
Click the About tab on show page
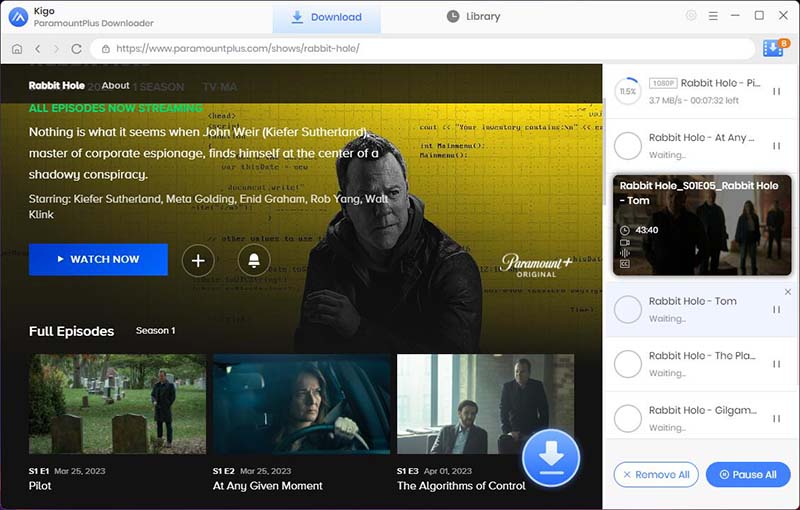[x=115, y=86]
